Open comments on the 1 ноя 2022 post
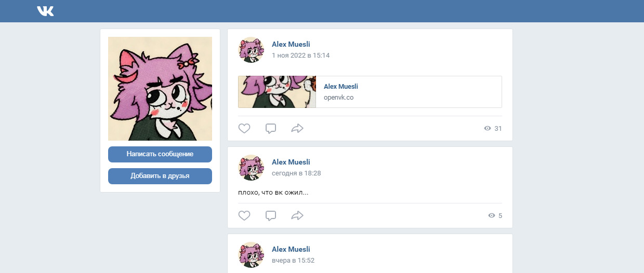Image resolution: width=644 pixels, height=273 pixels. (271, 128)
